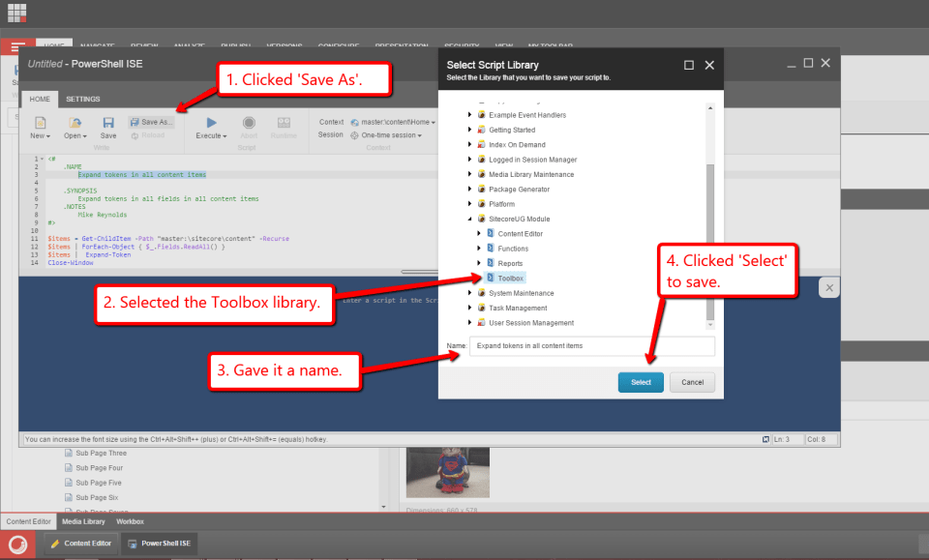This screenshot has width=929, height=560.
Task: Click the New script icon
Action: 40,123
